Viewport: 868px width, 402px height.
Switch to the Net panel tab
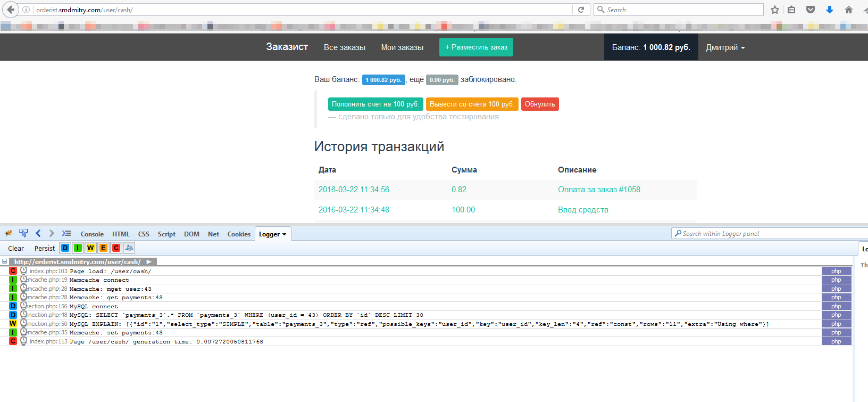pos(213,234)
